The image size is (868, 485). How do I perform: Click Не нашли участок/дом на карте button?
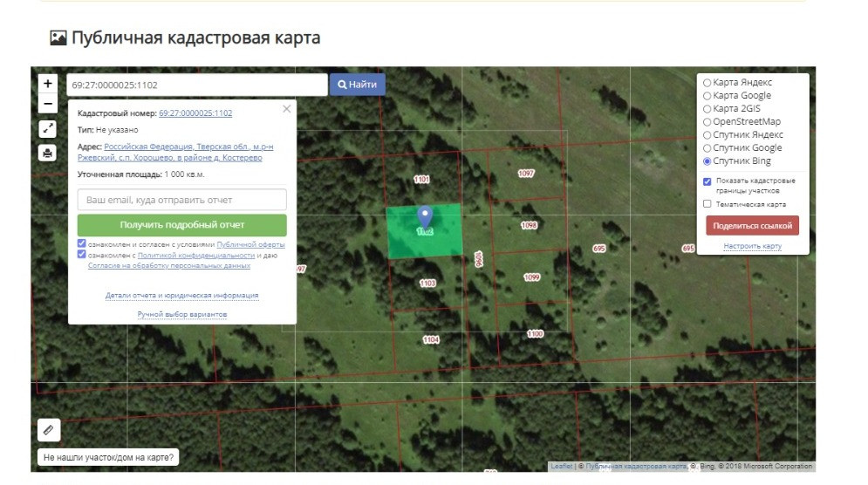(108, 457)
